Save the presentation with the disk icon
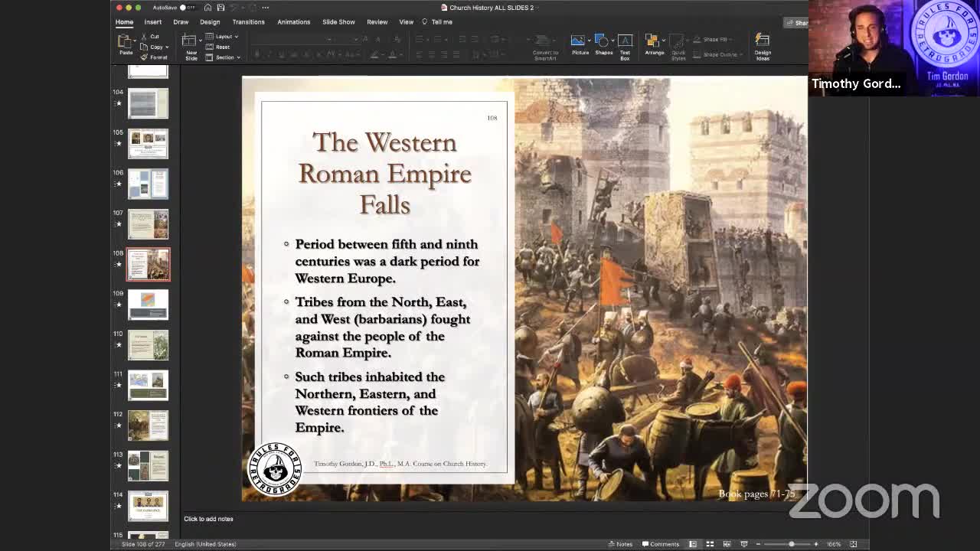Screen dimensions: 980x551 pos(220,8)
